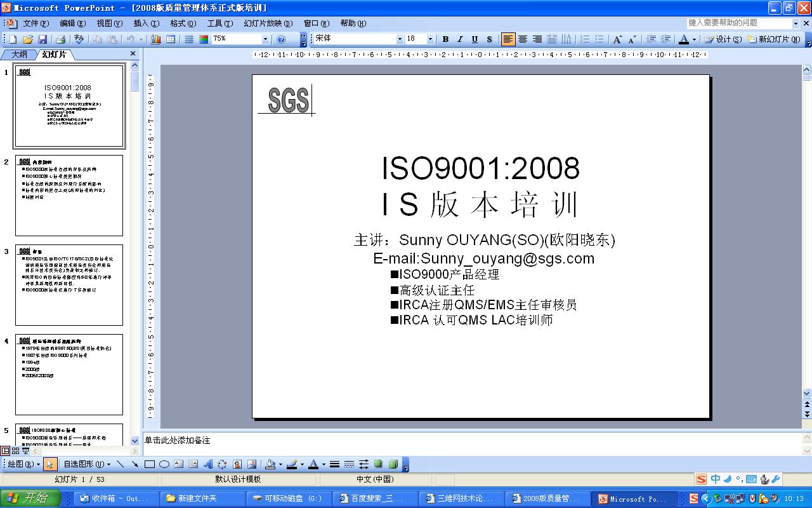Run the spelling check icon
The width and height of the screenshot is (812, 508).
[x=79, y=39]
